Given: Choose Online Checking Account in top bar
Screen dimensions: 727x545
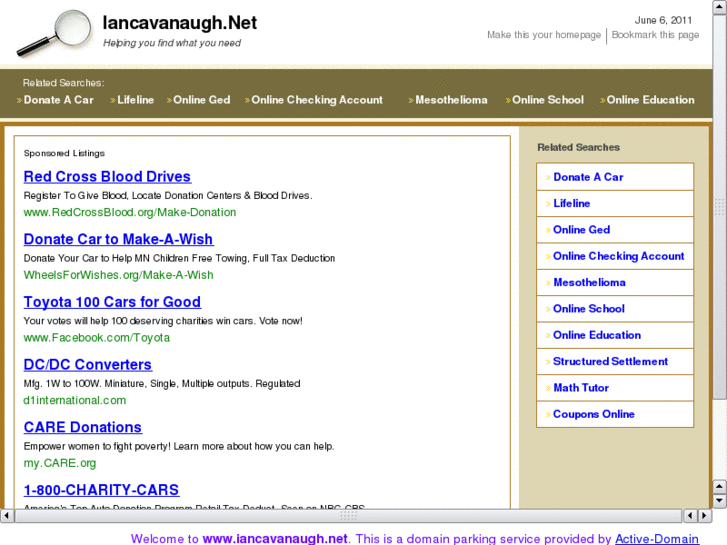Looking at the screenshot, I should (317, 100).
